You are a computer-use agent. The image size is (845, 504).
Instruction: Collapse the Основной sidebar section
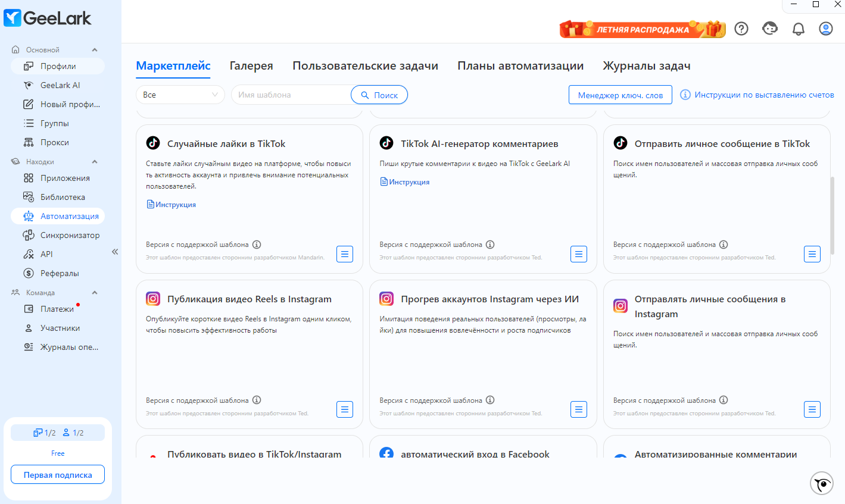click(95, 50)
